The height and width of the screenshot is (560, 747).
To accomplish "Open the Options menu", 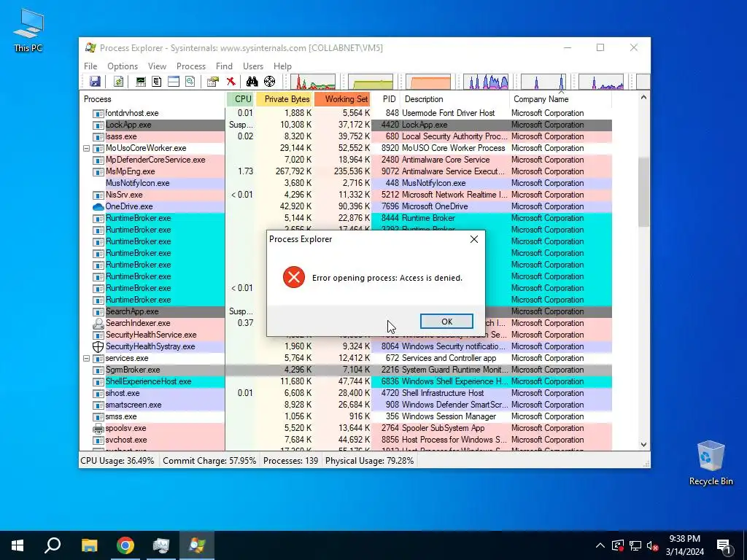I will (123, 66).
